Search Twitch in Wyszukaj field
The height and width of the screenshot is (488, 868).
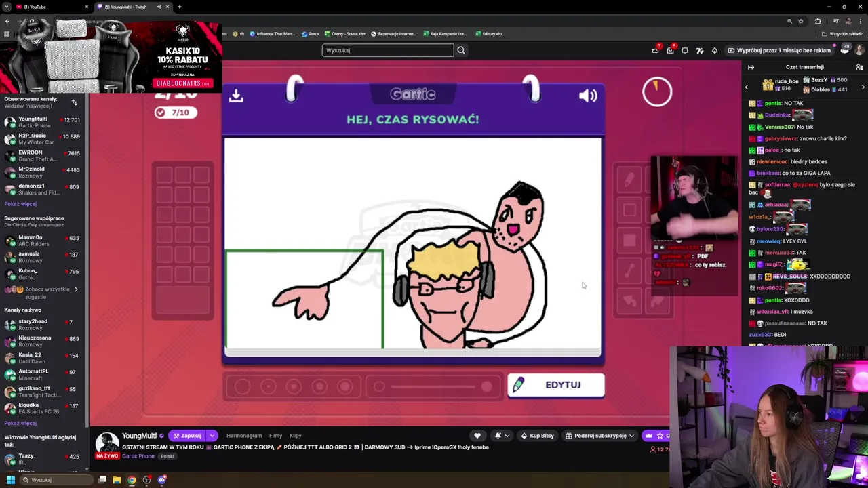(388, 50)
